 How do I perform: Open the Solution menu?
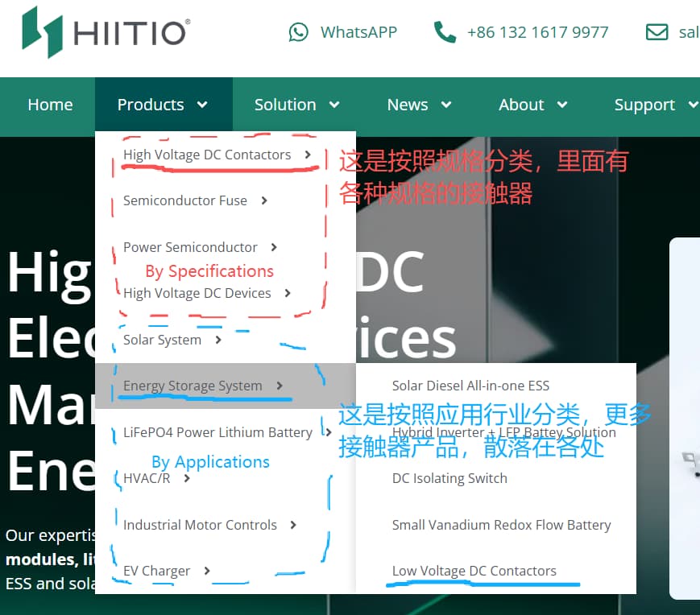pyautogui.click(x=285, y=105)
